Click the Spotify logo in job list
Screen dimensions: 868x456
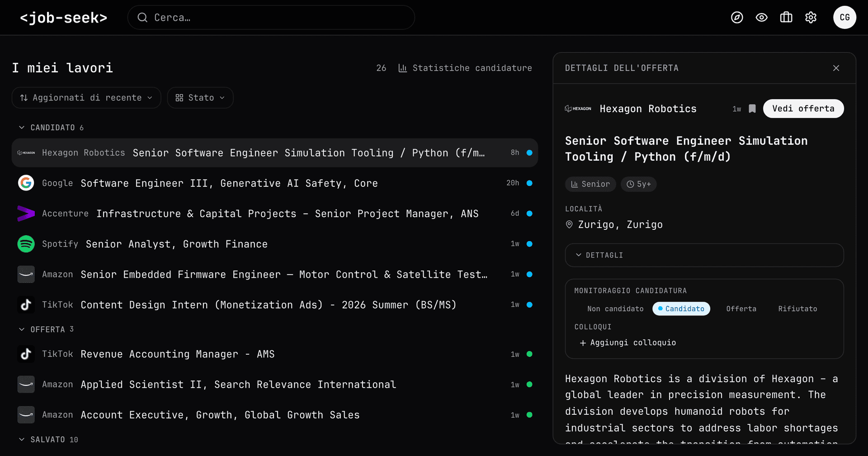pyautogui.click(x=26, y=244)
